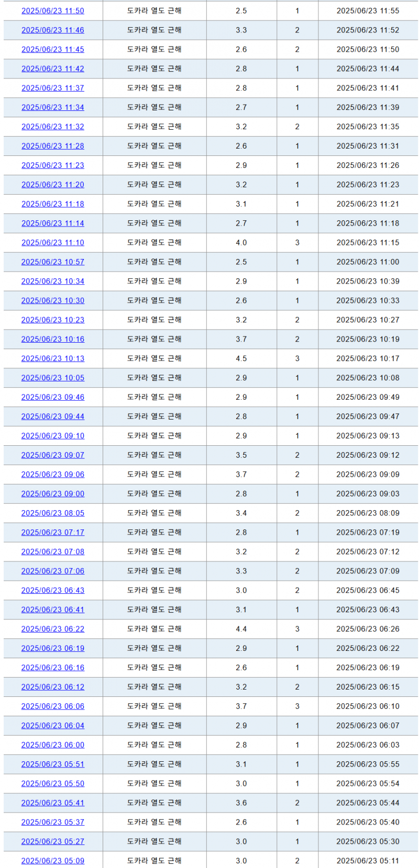Image resolution: width=419 pixels, height=868 pixels.
Task: Select the announcement time 2025/06/23 06:26
Action: coord(368,630)
